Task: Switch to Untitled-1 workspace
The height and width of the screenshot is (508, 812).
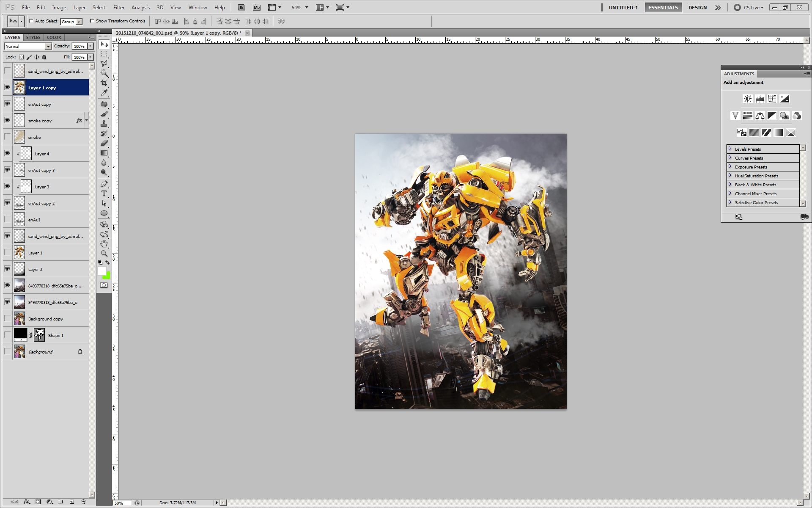Action: point(623,8)
